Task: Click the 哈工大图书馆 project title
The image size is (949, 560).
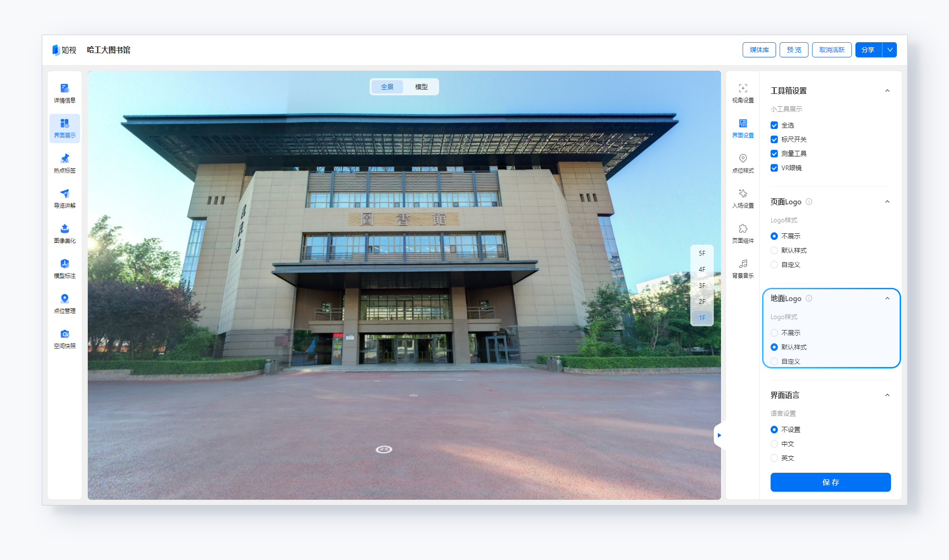Action: (x=109, y=50)
